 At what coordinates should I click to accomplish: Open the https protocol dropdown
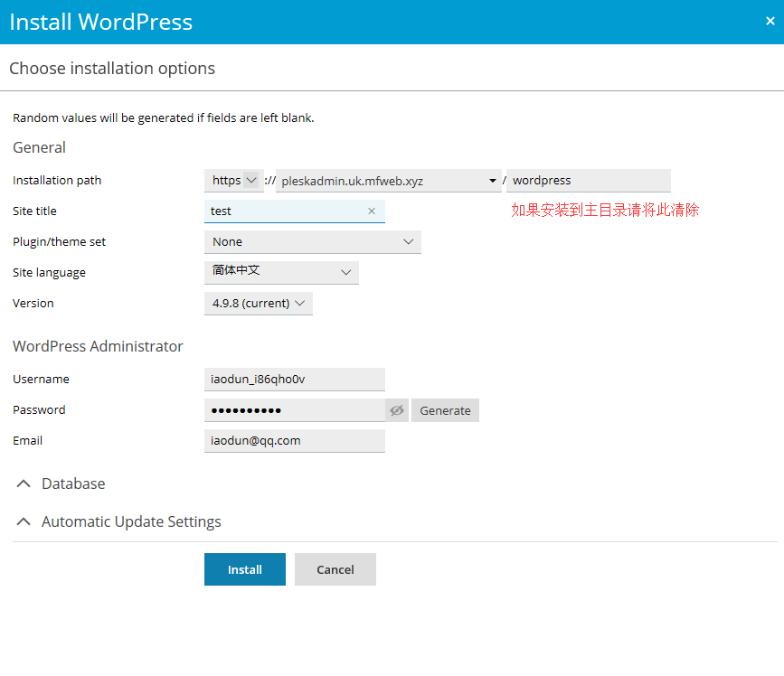click(x=233, y=181)
